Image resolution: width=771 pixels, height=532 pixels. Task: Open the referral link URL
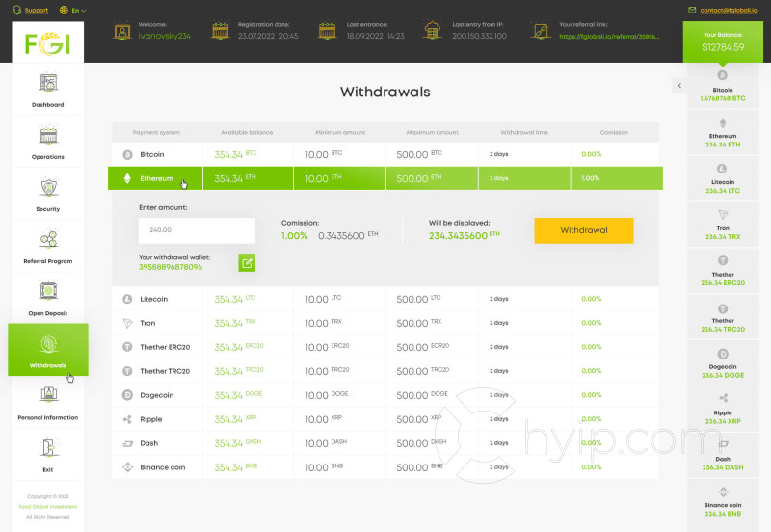tap(609, 37)
